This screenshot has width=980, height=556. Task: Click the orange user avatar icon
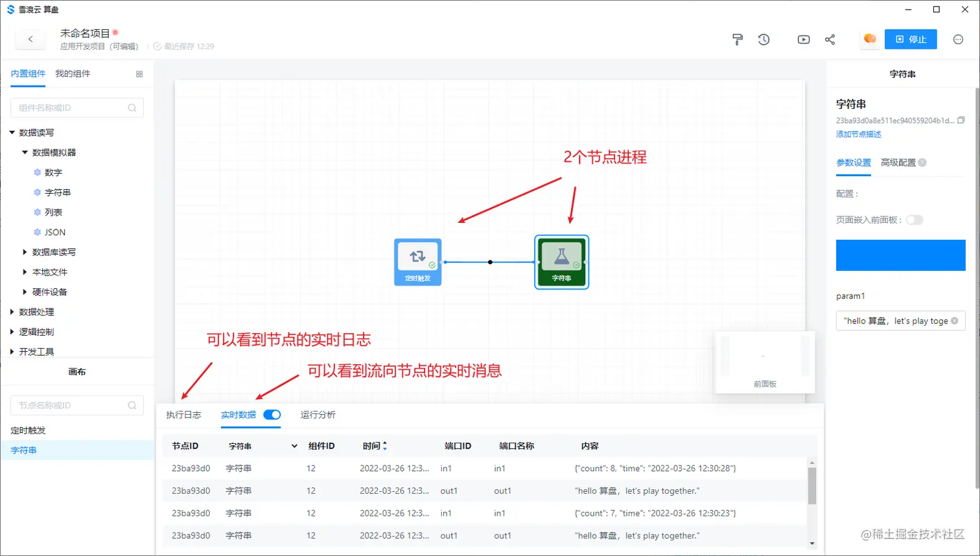870,39
